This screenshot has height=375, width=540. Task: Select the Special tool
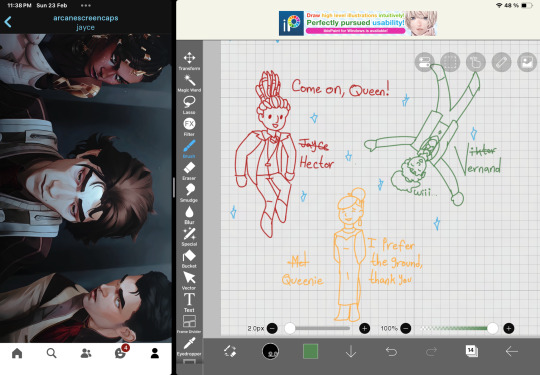[189, 237]
